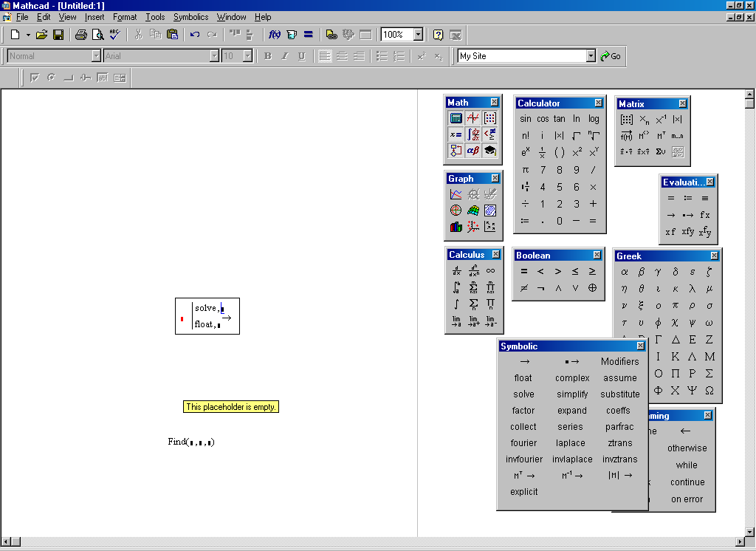Insert 3D bar plot from Graph palette
This screenshot has width=756, height=551.
click(x=456, y=227)
